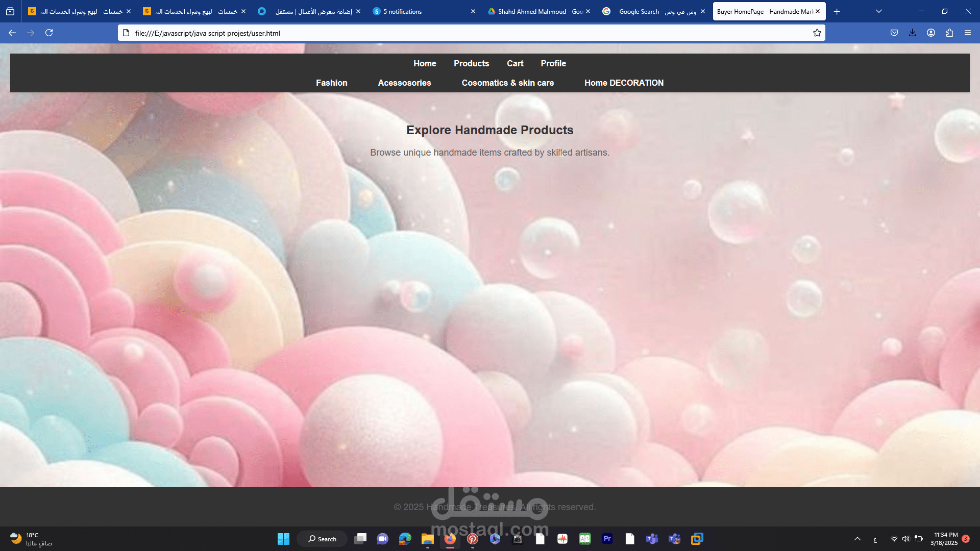Image resolution: width=980 pixels, height=551 pixels.
Task: Close the Buyer HomePage tab
Action: [818, 11]
